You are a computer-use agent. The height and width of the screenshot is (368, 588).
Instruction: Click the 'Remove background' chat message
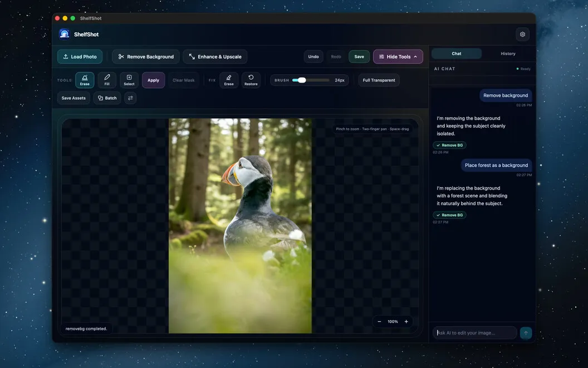coord(506,95)
